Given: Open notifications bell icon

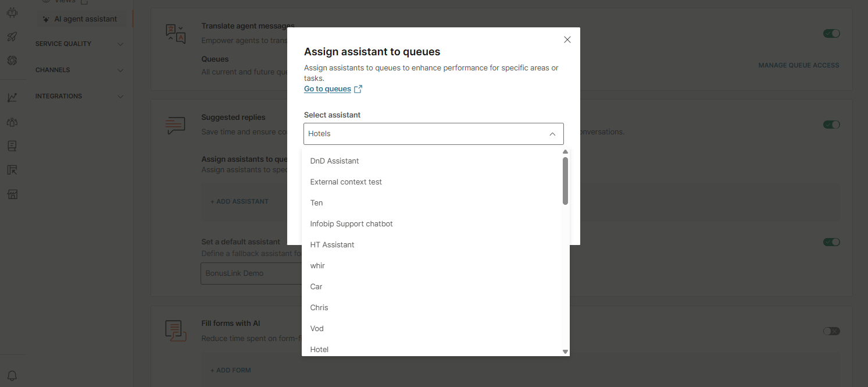Looking at the screenshot, I should coord(12,375).
